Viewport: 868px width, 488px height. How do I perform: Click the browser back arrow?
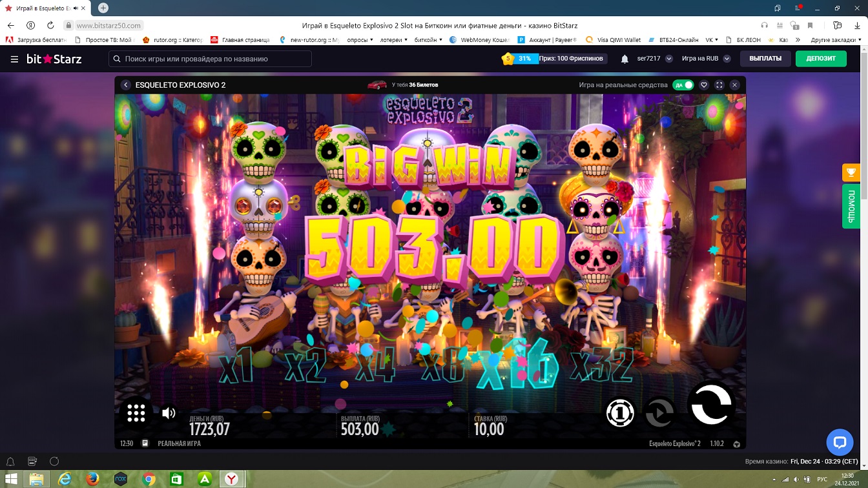click(10, 25)
